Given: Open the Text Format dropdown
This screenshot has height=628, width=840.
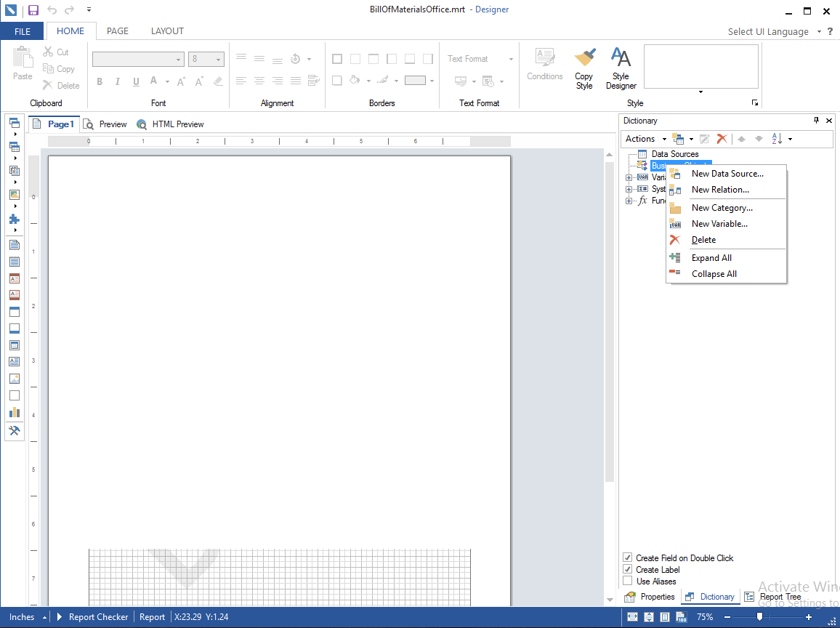Looking at the screenshot, I should (480, 59).
